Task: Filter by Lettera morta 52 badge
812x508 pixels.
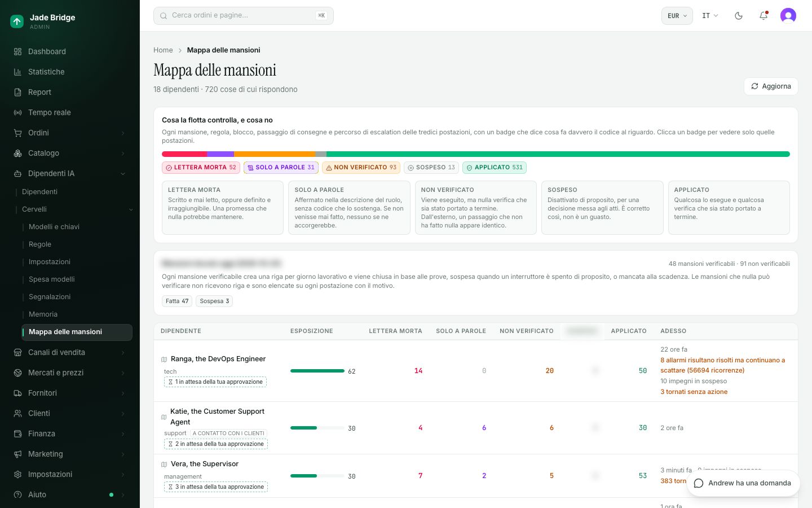Action: click(x=201, y=168)
